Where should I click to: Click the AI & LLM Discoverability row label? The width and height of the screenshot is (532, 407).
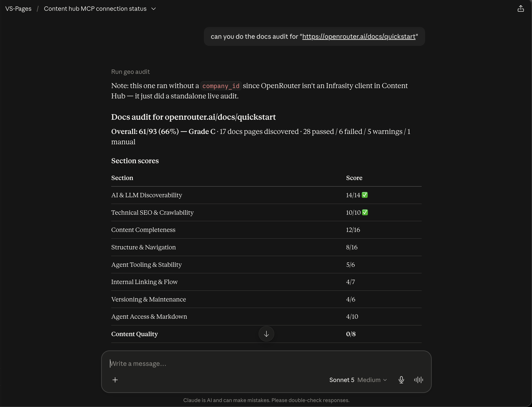(147, 195)
